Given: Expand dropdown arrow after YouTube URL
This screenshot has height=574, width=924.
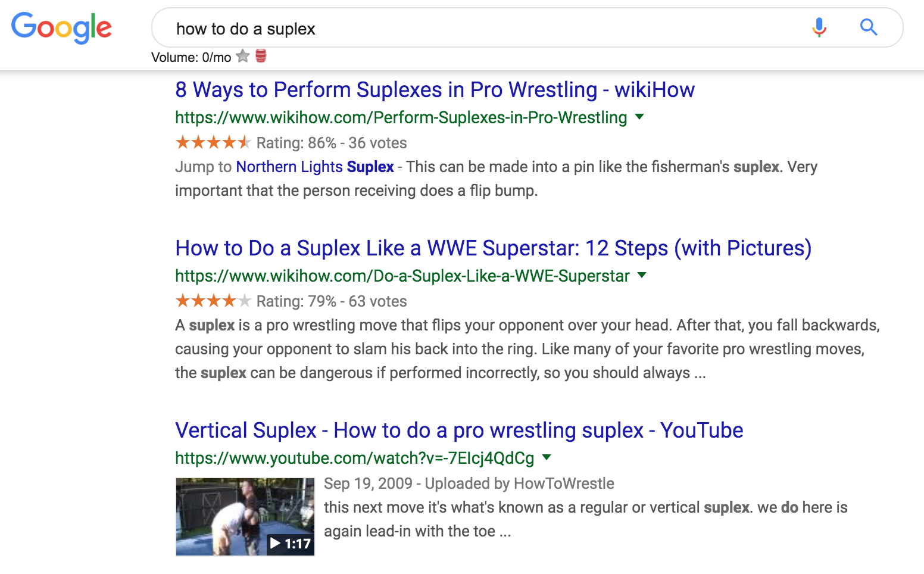Looking at the screenshot, I should pos(547,457).
